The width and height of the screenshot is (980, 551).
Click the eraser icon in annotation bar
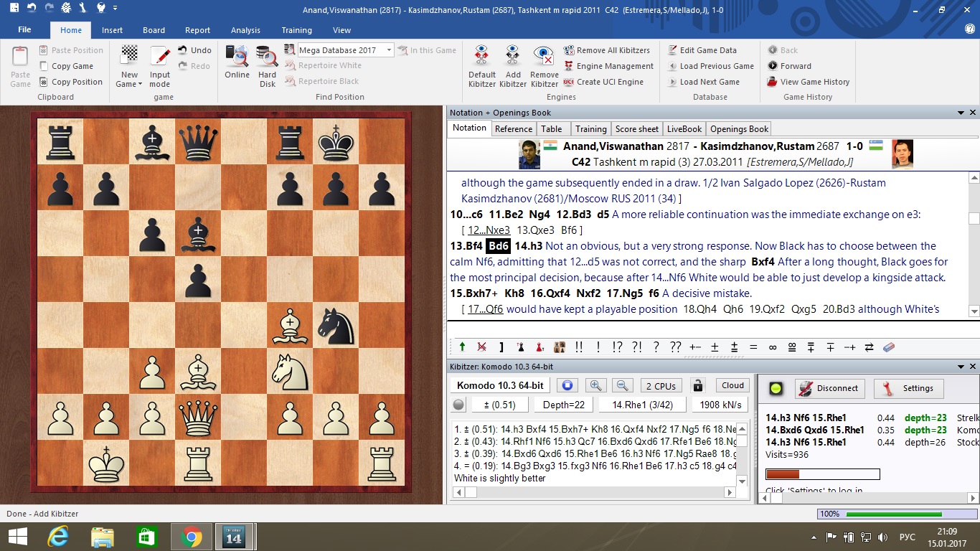tap(889, 347)
